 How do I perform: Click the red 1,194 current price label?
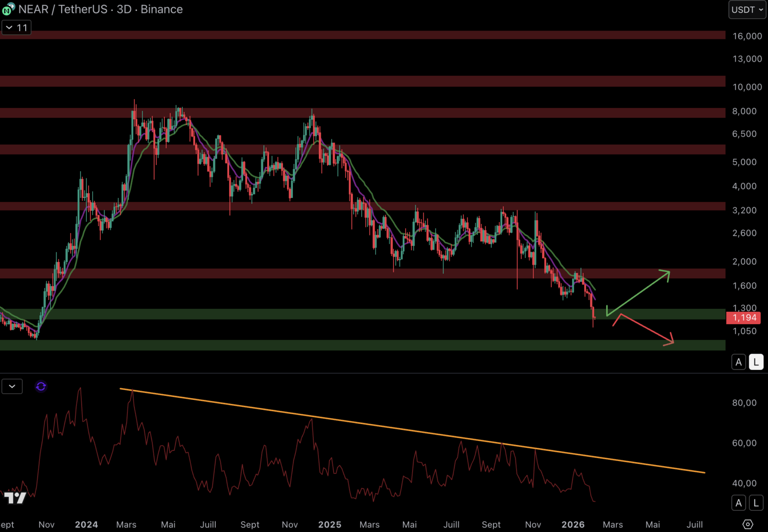[744, 318]
